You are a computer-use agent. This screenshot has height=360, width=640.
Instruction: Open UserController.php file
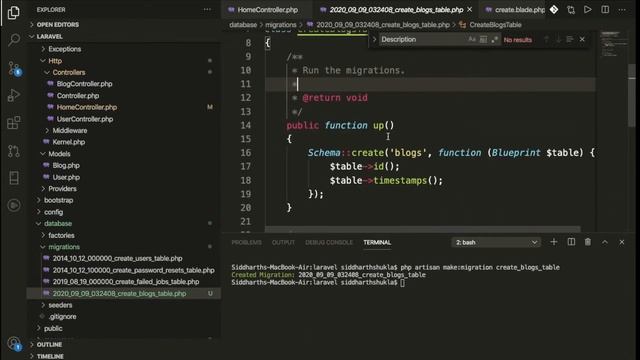pos(85,119)
